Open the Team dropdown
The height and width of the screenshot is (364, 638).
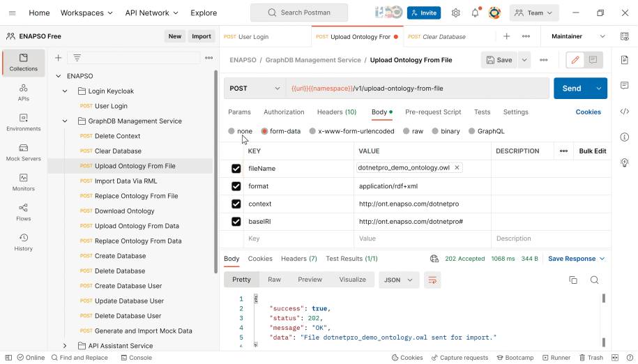coord(534,13)
